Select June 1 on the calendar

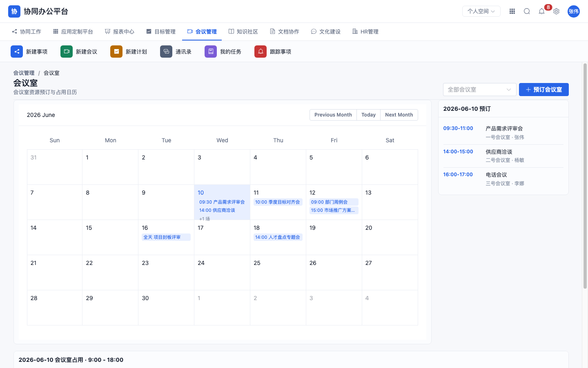pyautogui.click(x=110, y=167)
